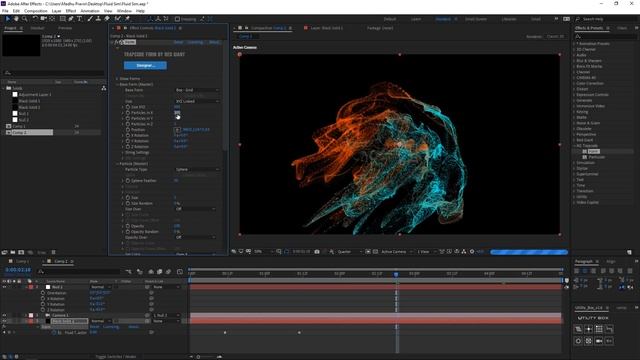Select the Zoom magnifier tool

pyautogui.click(x=24, y=19)
